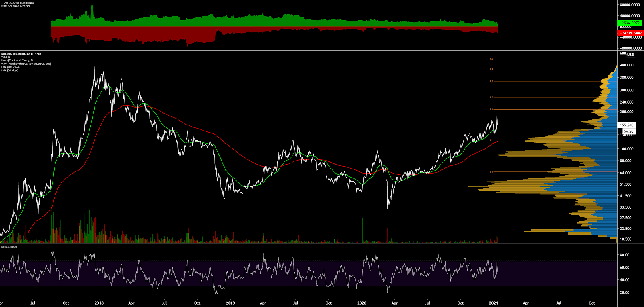Click the 56:20 countdown timer label

[x=628, y=131]
